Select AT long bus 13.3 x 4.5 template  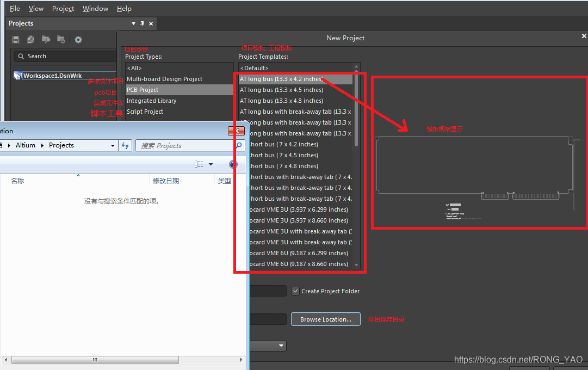282,90
